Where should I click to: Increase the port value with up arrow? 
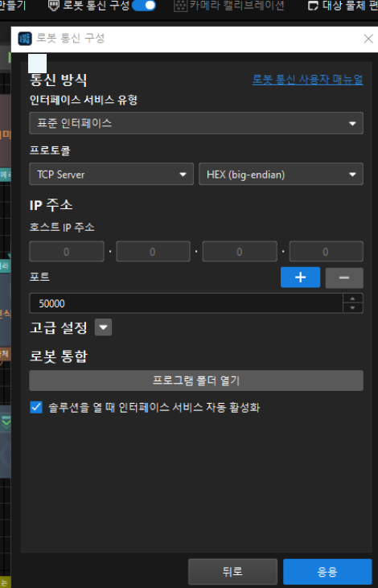353,298
